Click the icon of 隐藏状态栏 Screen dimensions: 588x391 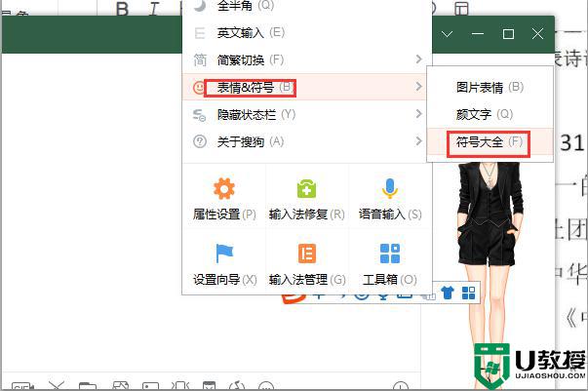[x=199, y=115]
